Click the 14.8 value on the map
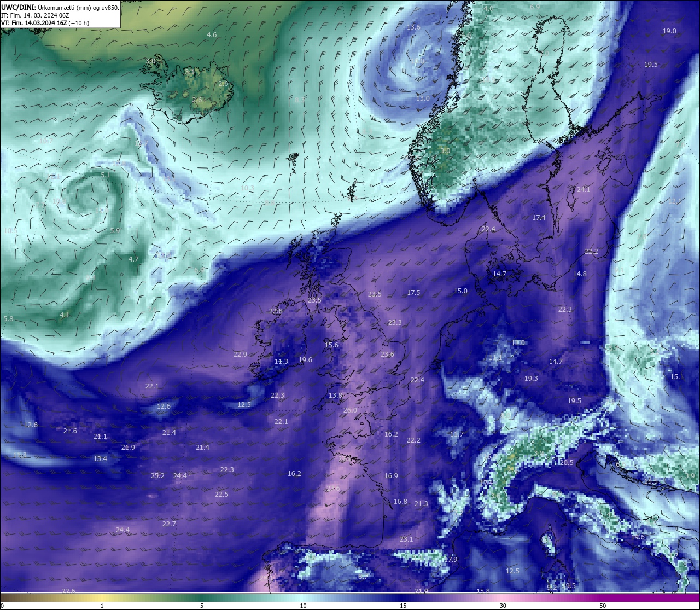This screenshot has height=610, width=700. pyautogui.click(x=580, y=274)
